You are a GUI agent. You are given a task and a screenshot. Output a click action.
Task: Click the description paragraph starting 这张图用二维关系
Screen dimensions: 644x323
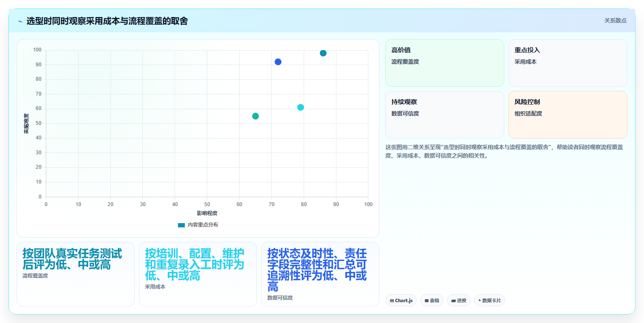[x=504, y=151]
